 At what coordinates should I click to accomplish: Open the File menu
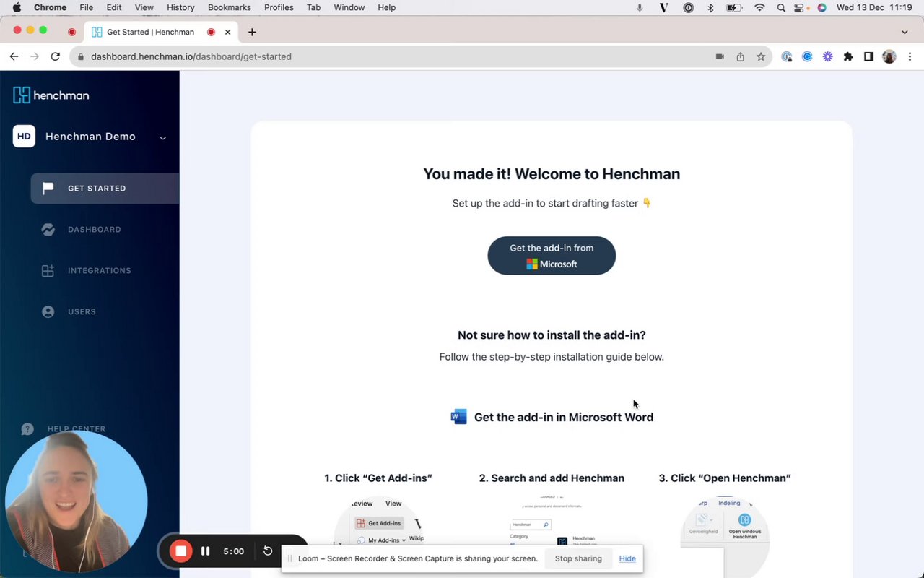pyautogui.click(x=86, y=7)
